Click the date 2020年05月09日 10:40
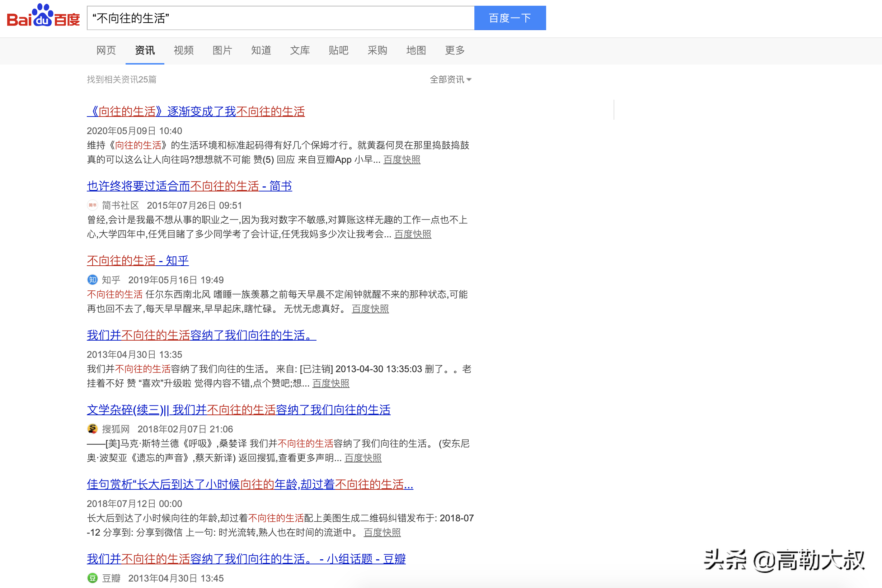 134,131
